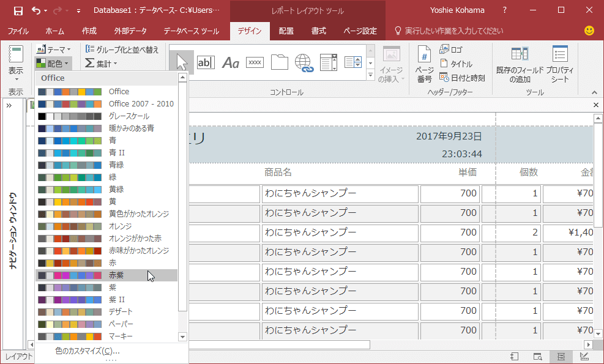Choose the Select pointer control tool

181,62
